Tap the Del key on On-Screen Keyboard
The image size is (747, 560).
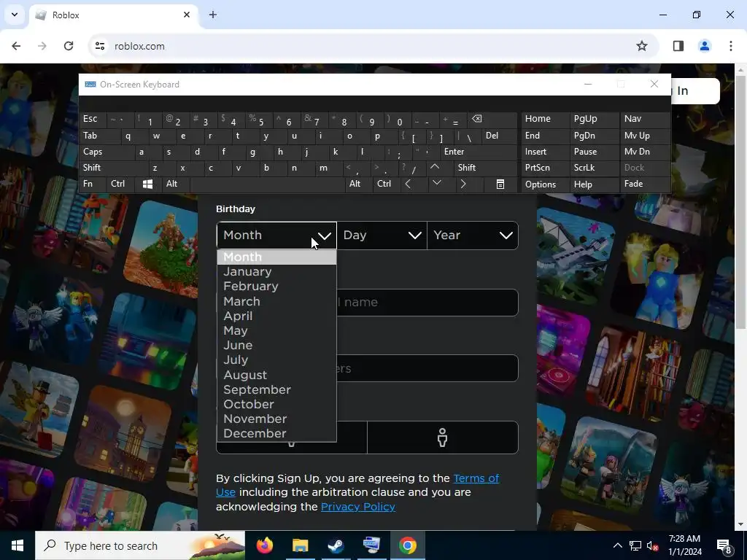coord(499,136)
